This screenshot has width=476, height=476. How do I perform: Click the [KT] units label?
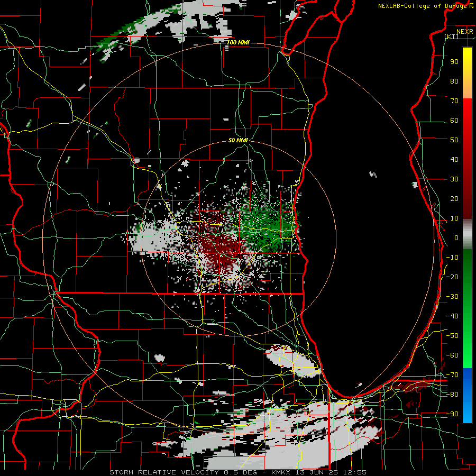(x=452, y=36)
